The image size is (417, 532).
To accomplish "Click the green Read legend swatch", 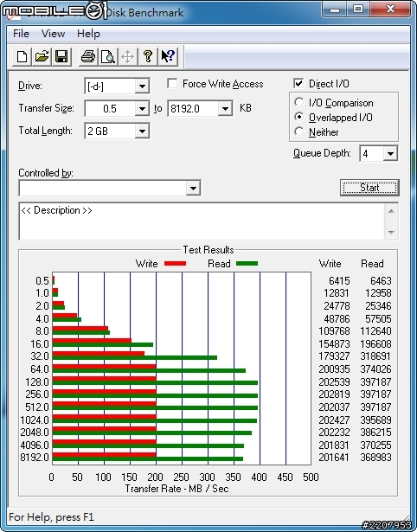I will (247, 263).
